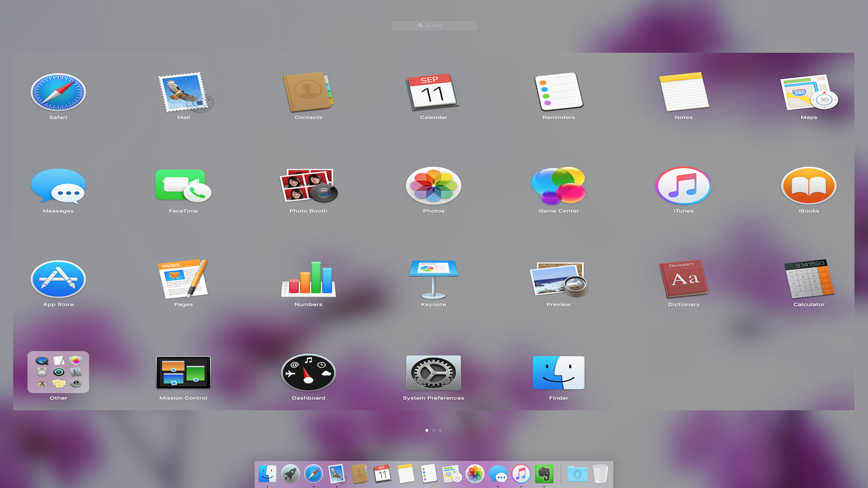Screen dimensions: 868x488
Task: Launch App Store from Launchpad
Action: click(58, 279)
